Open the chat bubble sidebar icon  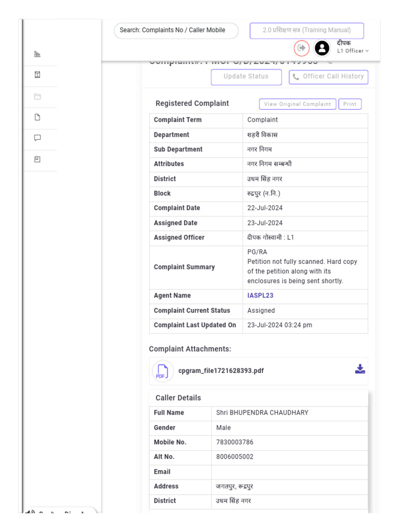pyautogui.click(x=37, y=138)
